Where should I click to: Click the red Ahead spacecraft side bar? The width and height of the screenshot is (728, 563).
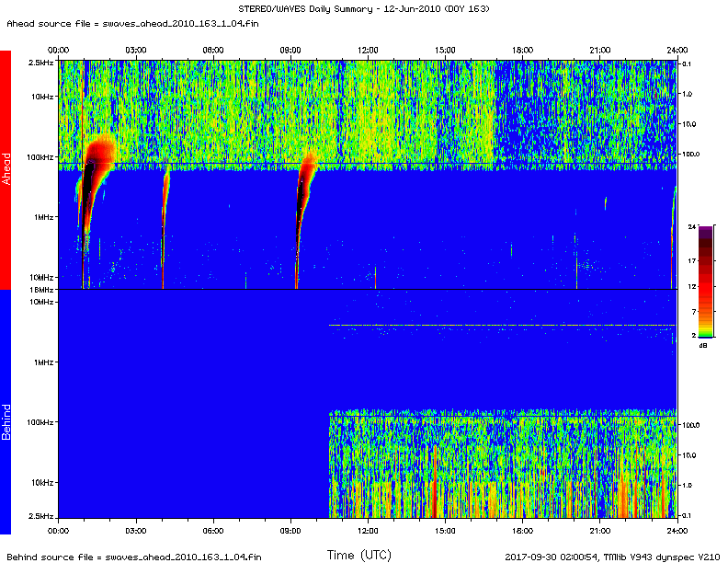point(6,169)
